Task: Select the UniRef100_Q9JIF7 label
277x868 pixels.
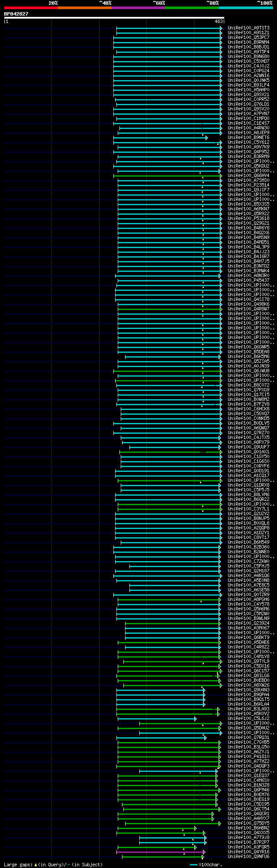Action: pyautogui.click(x=248, y=190)
